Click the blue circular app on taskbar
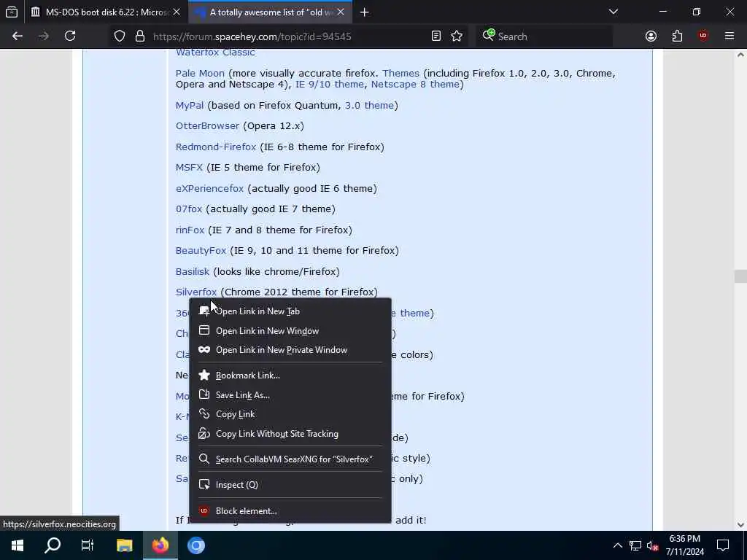The height and width of the screenshot is (560, 747). 196,545
